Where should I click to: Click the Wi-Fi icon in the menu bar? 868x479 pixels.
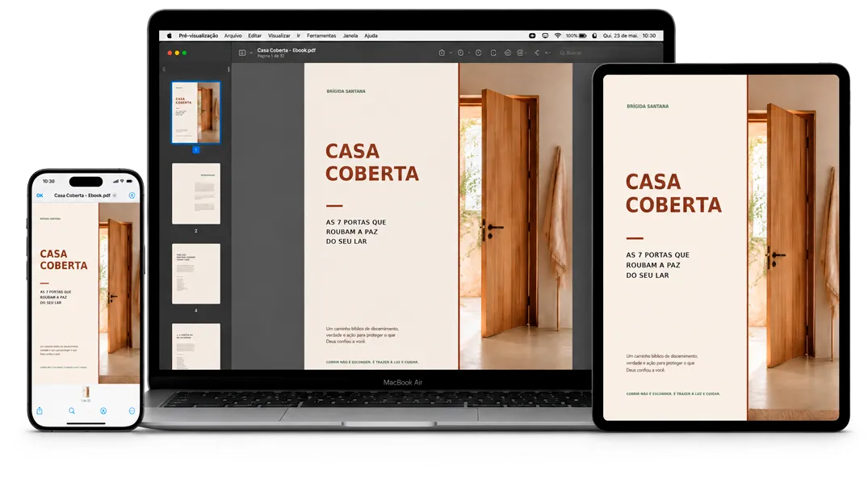click(x=557, y=36)
